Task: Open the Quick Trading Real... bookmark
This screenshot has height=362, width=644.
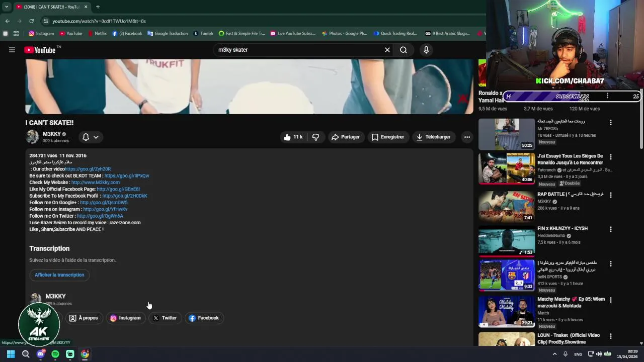Action: pos(395,34)
